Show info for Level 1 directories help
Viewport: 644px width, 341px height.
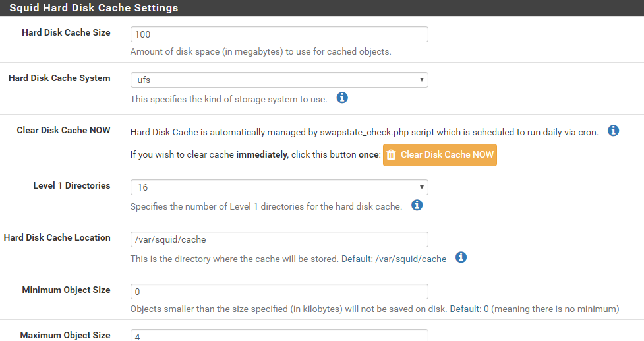[417, 205]
